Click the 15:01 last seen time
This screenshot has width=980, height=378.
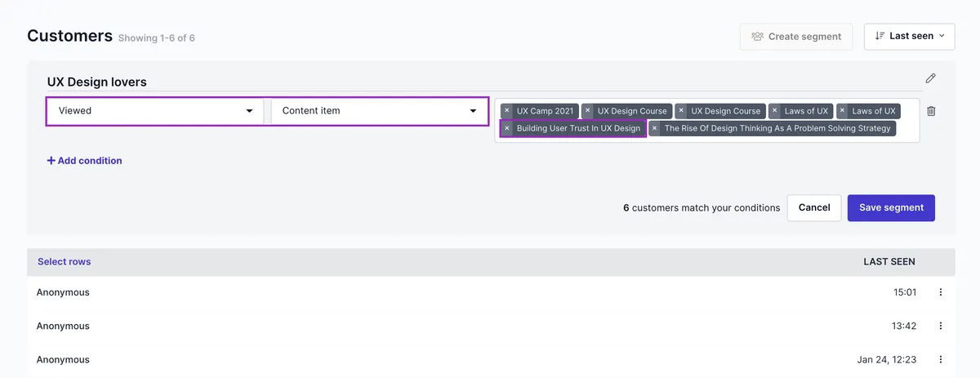click(904, 292)
